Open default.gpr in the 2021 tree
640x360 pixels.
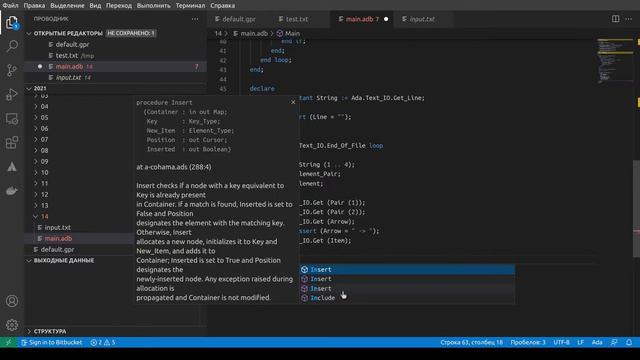(57, 250)
